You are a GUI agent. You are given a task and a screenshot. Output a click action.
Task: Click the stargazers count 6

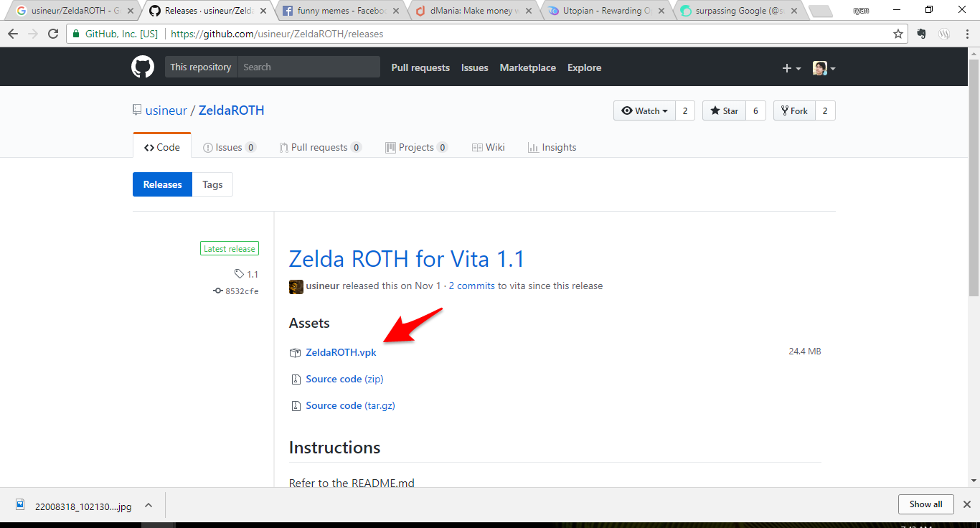point(755,110)
